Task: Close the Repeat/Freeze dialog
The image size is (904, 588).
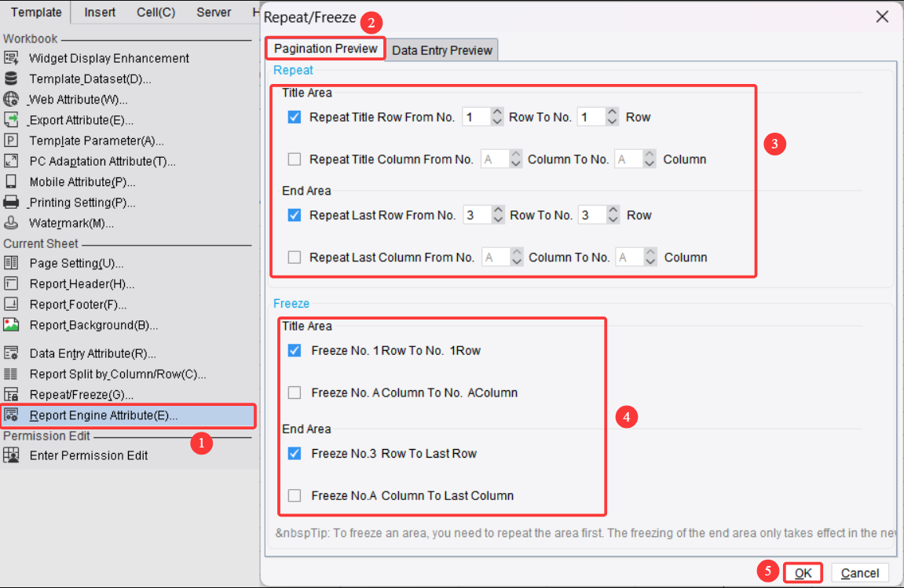Action: pos(882,16)
